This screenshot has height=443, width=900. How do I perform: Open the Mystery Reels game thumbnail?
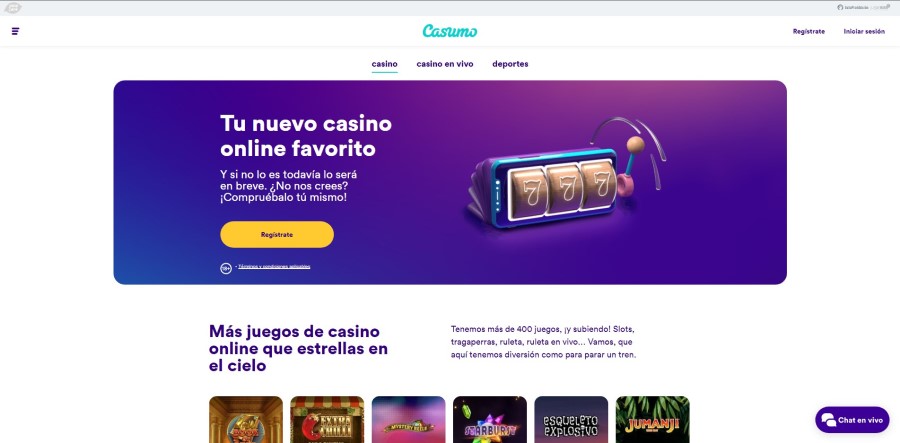point(409,419)
